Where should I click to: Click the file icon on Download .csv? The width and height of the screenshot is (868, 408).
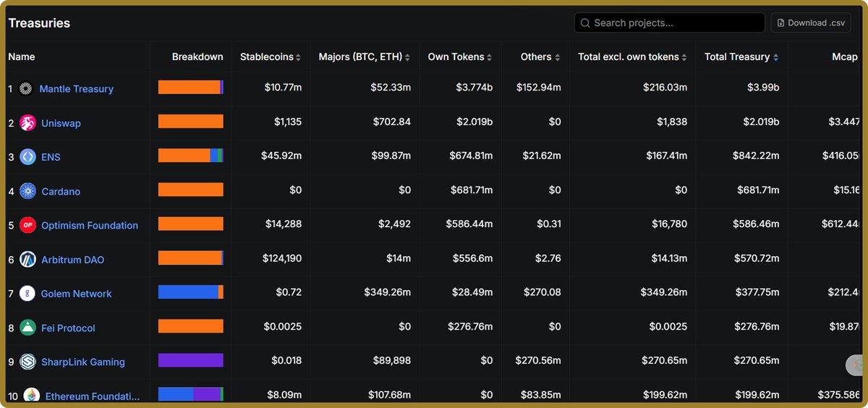(781, 23)
